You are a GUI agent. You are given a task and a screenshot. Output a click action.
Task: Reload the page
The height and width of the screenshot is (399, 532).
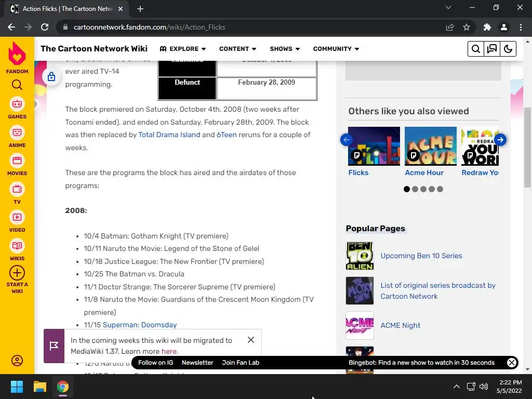45,27
